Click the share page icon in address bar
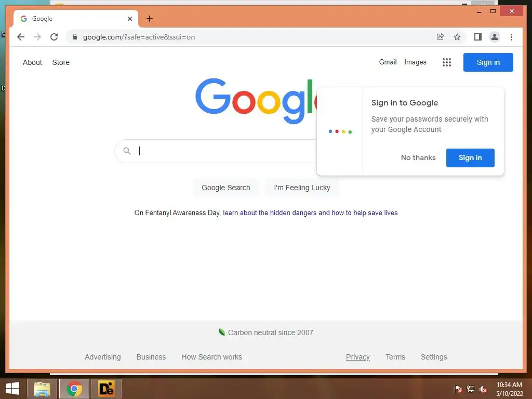 pos(441,37)
